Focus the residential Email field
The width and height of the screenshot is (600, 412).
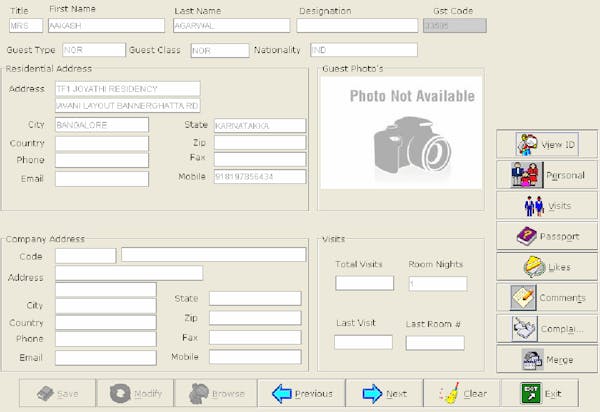pyautogui.click(x=102, y=179)
